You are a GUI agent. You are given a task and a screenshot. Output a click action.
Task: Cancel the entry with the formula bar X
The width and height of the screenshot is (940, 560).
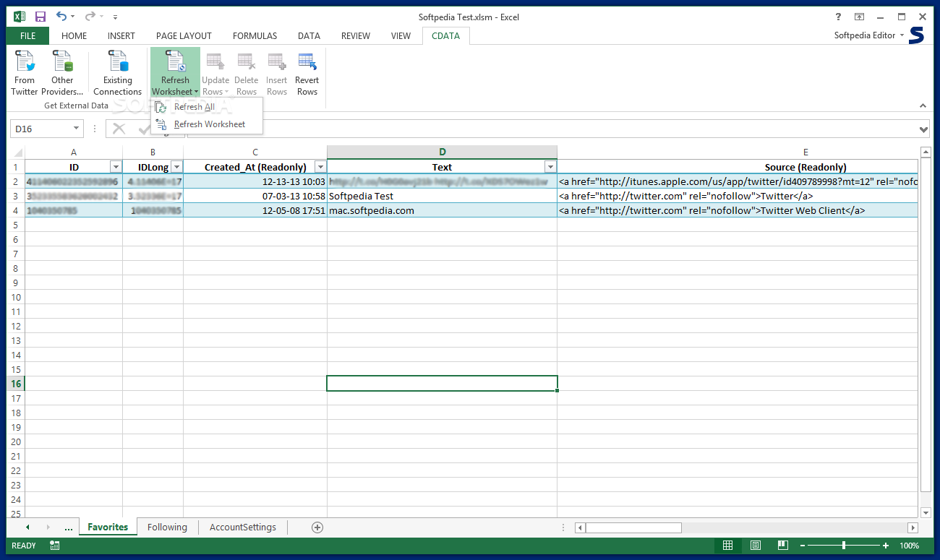119,129
